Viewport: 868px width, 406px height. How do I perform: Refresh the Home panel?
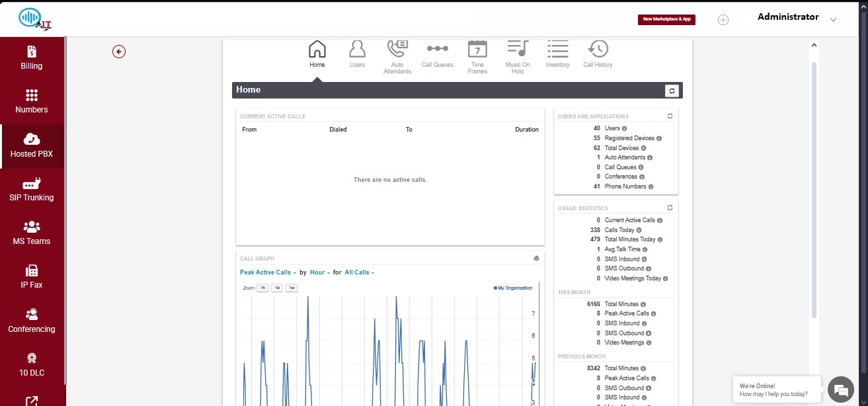(x=672, y=91)
